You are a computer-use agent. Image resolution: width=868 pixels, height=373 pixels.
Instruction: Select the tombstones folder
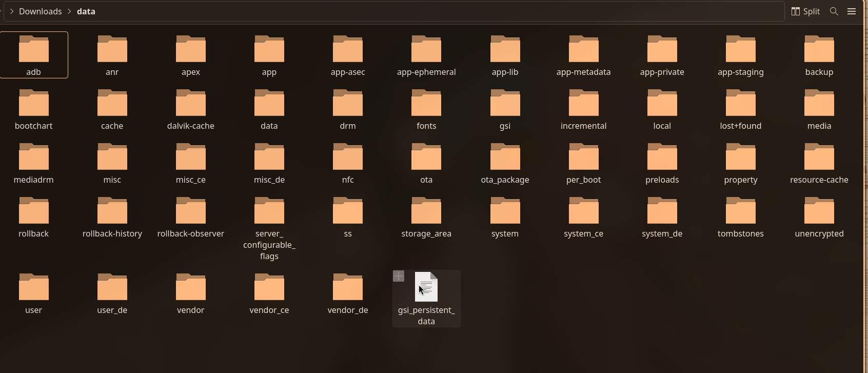[741, 217]
